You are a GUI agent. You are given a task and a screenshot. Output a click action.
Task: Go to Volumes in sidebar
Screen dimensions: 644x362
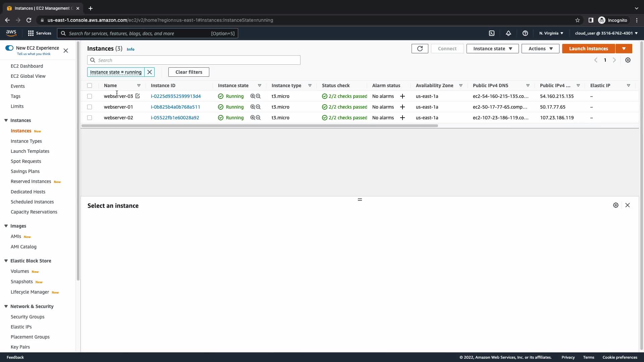20,271
